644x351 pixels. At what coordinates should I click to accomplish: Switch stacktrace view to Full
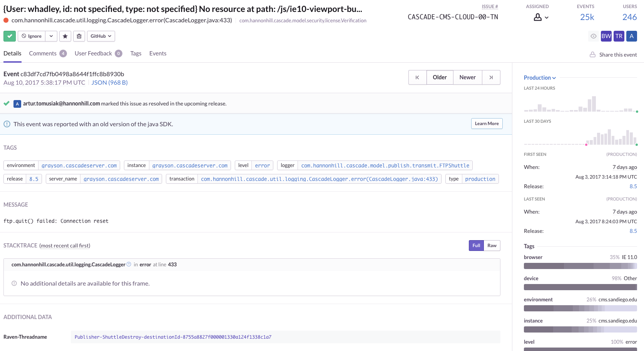pos(476,246)
